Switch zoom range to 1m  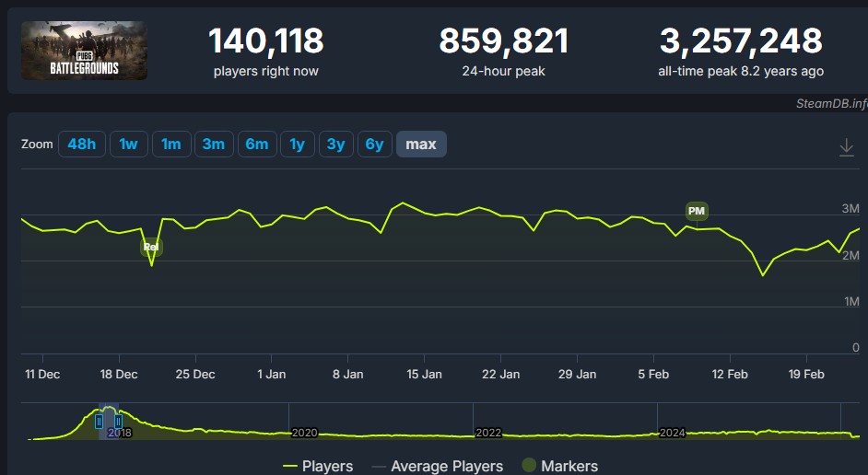(170, 145)
